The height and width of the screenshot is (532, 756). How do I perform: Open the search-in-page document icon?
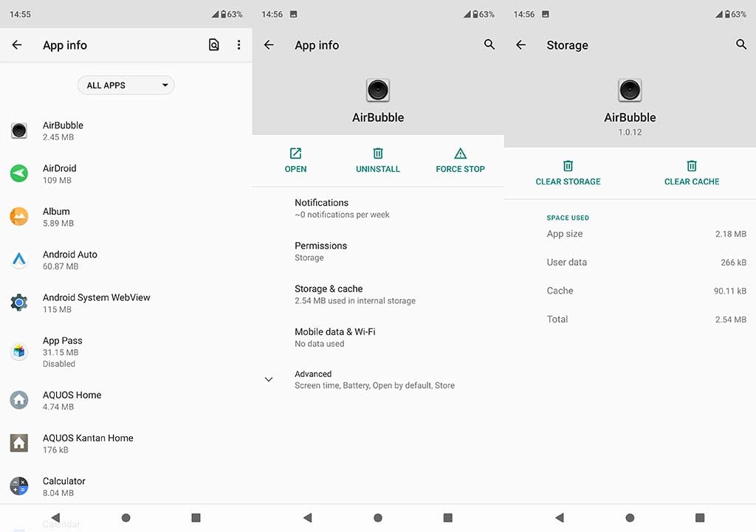(213, 45)
